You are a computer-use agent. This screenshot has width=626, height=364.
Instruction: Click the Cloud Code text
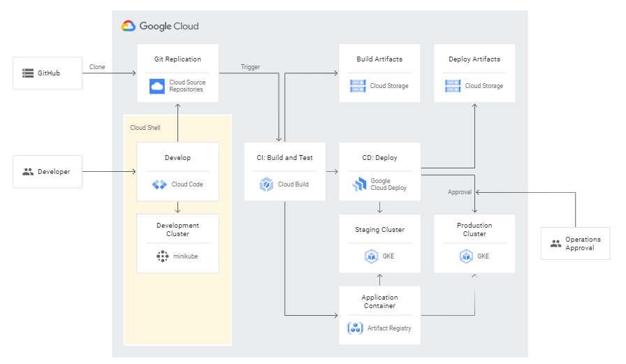pyautogui.click(x=187, y=184)
